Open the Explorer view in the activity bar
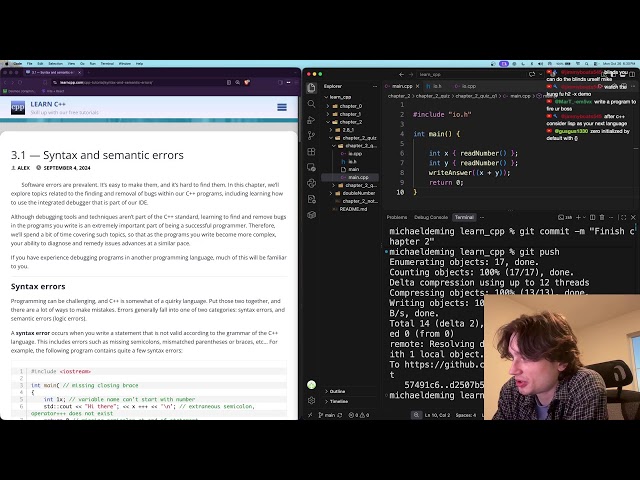This screenshot has height=480, width=640. click(x=311, y=88)
